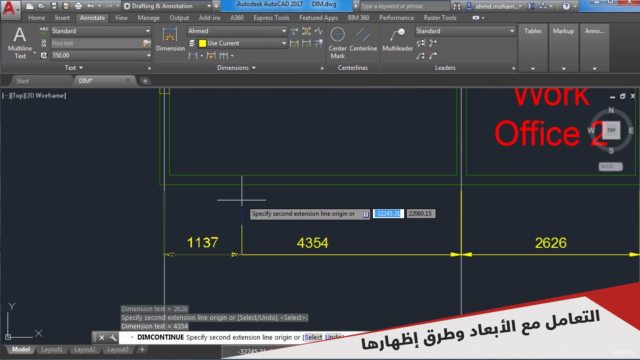The width and height of the screenshot is (640, 360).
Task: Click the Autodesk Exchange Apps icon
Action: [531, 6]
